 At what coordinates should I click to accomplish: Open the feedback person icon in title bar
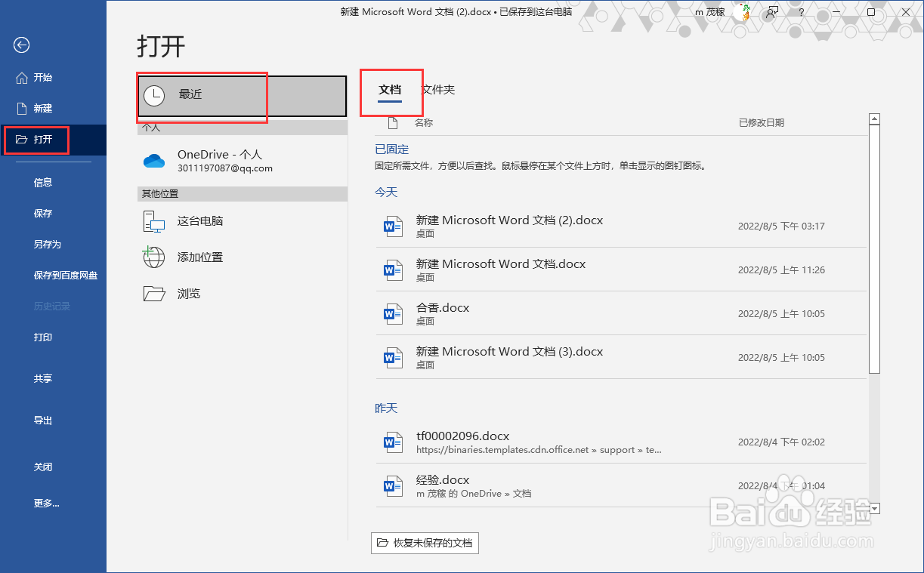[x=771, y=12]
